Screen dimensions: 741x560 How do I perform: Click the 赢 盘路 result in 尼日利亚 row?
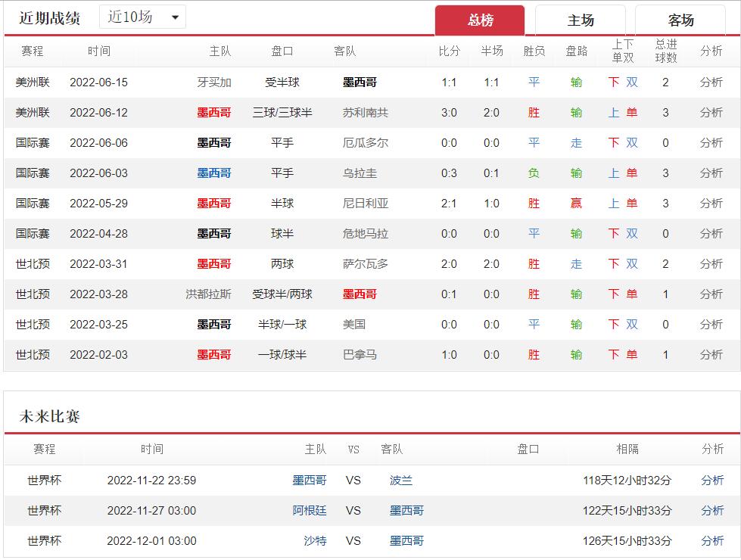[576, 204]
